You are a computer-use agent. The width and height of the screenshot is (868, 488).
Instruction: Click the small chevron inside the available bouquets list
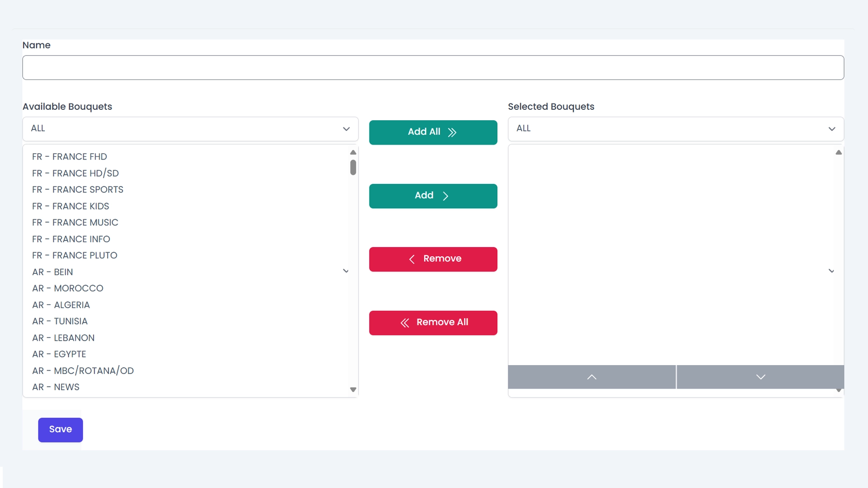pyautogui.click(x=346, y=271)
